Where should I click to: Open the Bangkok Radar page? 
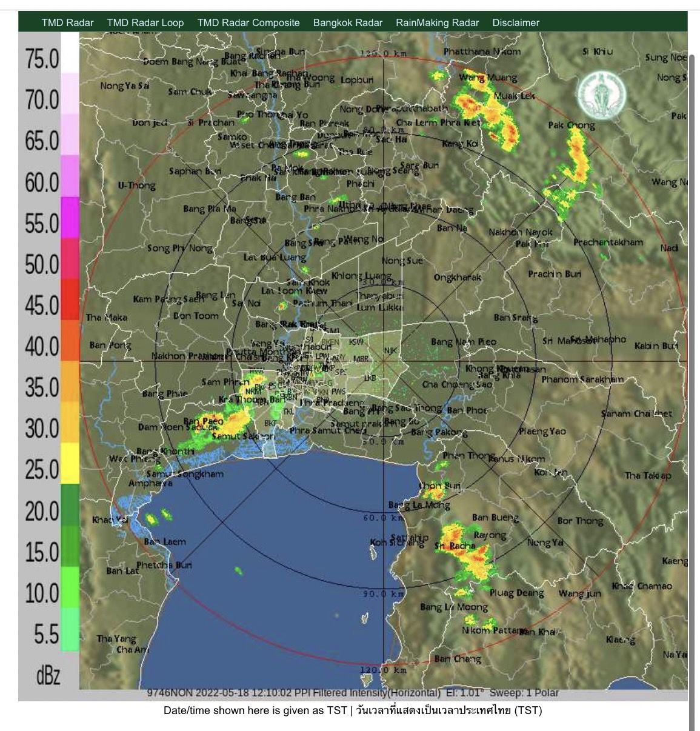point(347,22)
